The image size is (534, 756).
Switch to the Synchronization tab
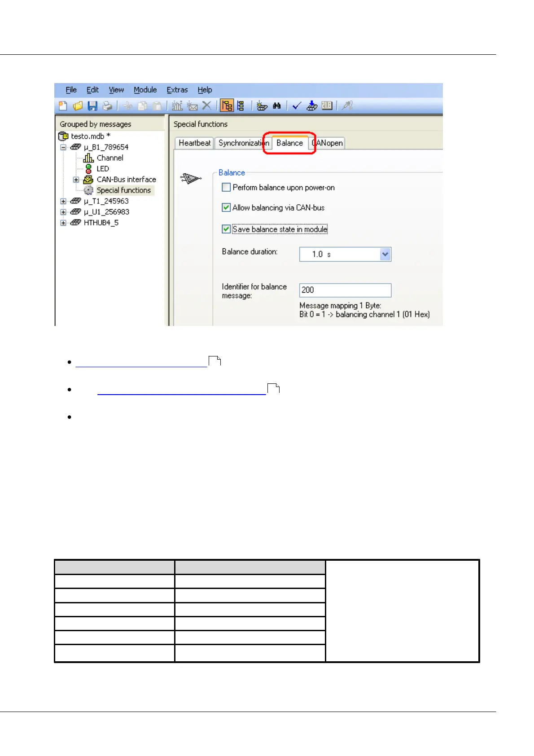pyautogui.click(x=243, y=143)
